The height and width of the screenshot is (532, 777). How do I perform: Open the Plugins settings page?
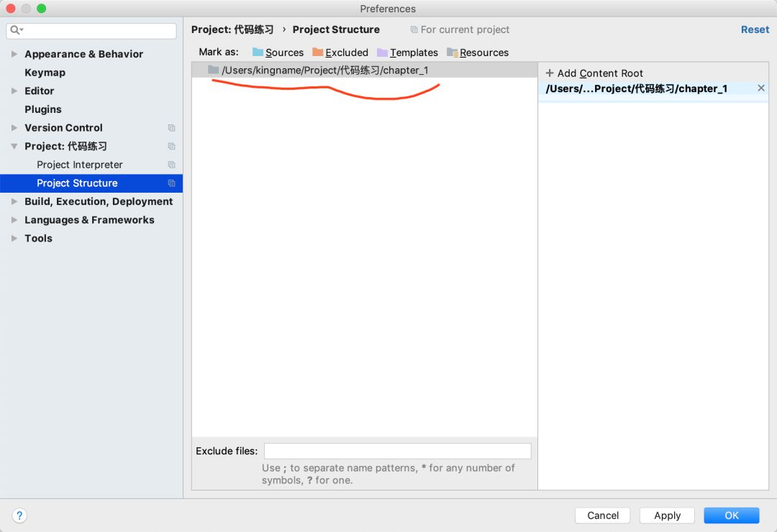[43, 109]
